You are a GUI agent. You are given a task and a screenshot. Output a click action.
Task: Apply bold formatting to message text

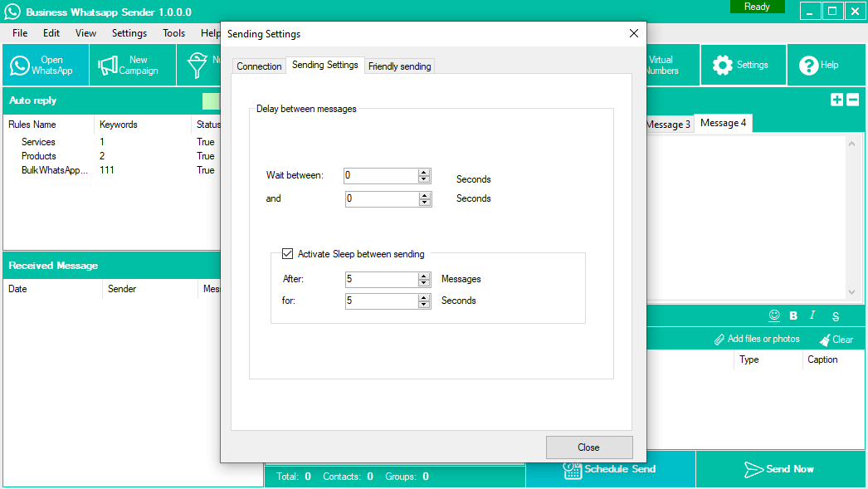793,315
